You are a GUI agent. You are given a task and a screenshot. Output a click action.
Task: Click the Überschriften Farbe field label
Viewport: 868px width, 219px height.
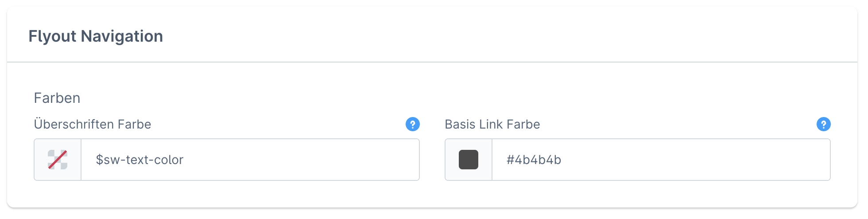tap(93, 124)
